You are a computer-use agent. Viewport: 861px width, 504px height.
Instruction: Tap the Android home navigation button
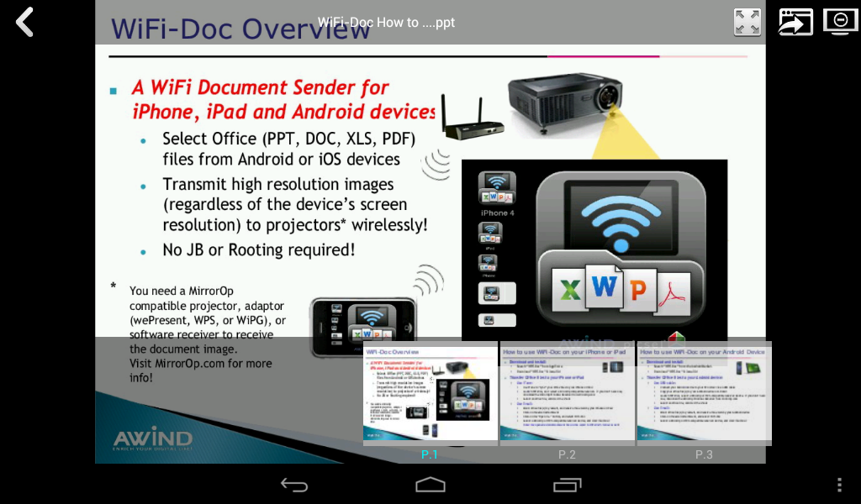tap(430, 485)
